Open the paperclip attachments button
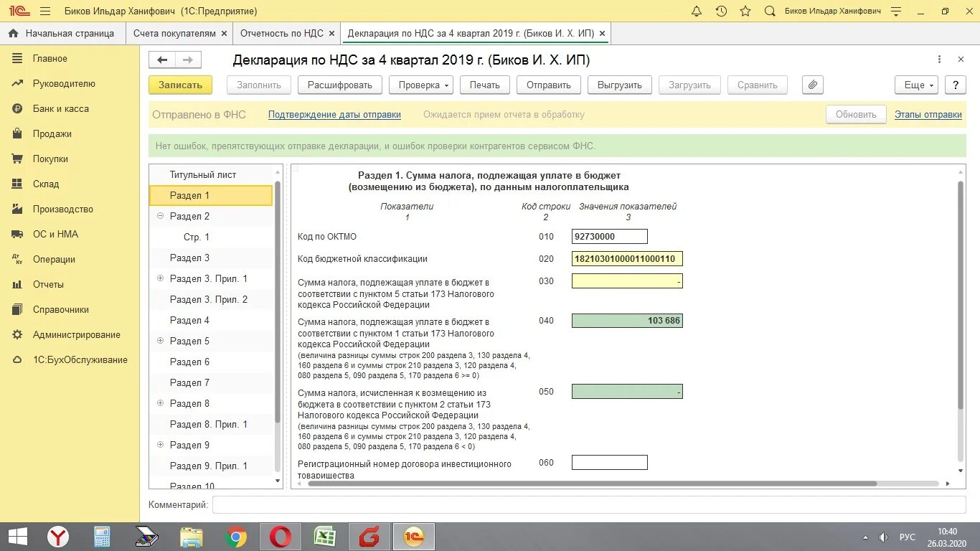The height and width of the screenshot is (551, 980). coord(813,85)
